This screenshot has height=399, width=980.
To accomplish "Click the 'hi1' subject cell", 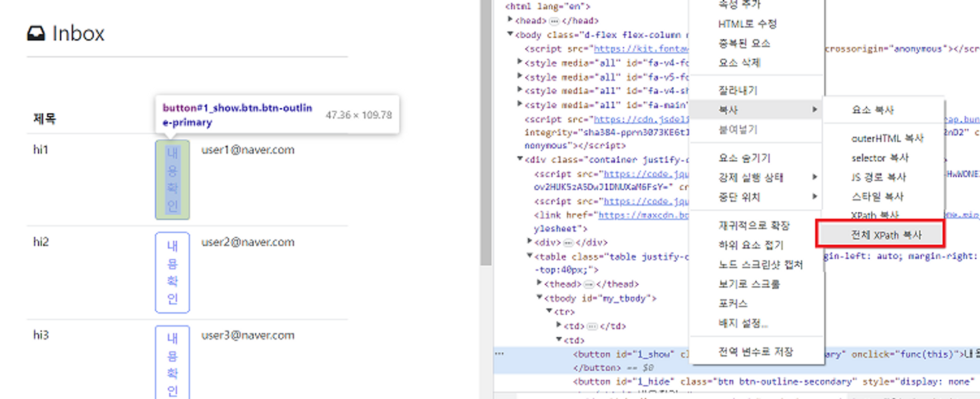I will [41, 150].
